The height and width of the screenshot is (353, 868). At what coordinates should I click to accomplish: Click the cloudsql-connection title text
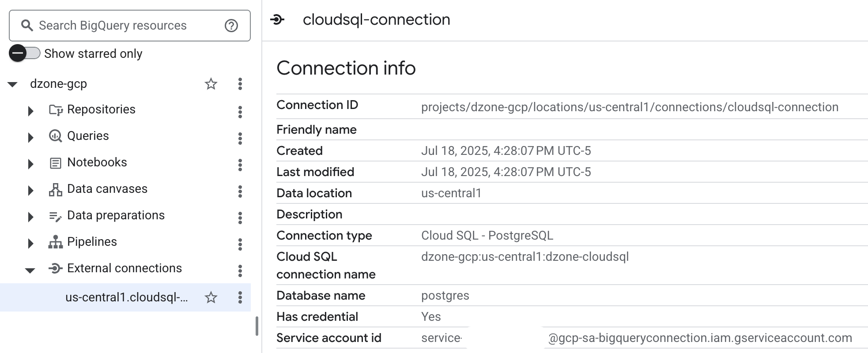[x=376, y=19]
